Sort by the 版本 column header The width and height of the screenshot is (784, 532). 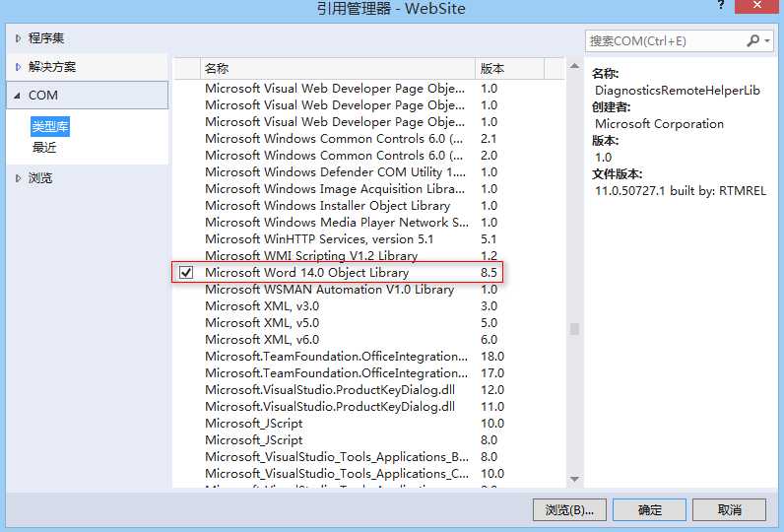tap(509, 69)
